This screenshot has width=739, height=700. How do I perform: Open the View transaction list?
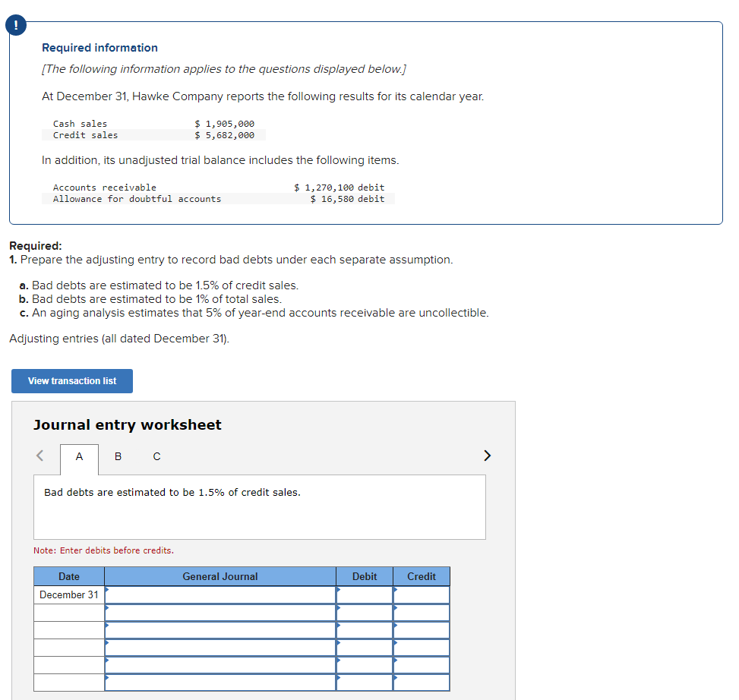(x=72, y=381)
